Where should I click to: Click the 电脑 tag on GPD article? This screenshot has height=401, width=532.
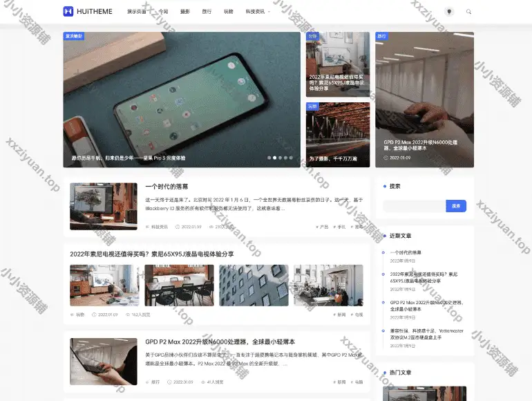click(358, 382)
